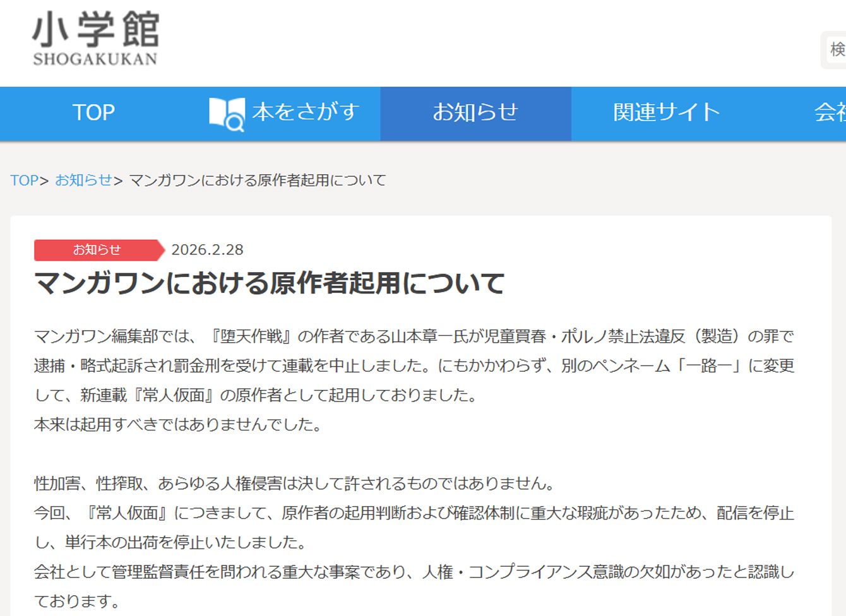
Task: Click the TOP breadcrumb link
Action: coord(24,181)
